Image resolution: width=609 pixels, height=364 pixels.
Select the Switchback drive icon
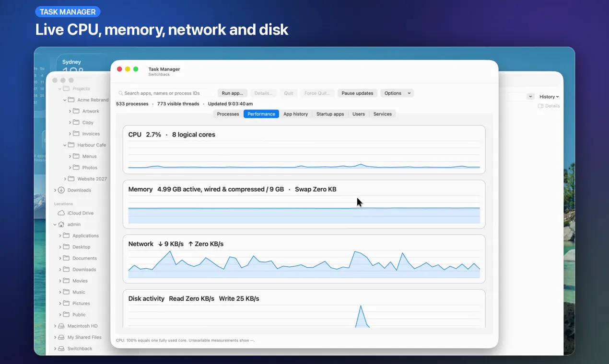tap(61, 348)
